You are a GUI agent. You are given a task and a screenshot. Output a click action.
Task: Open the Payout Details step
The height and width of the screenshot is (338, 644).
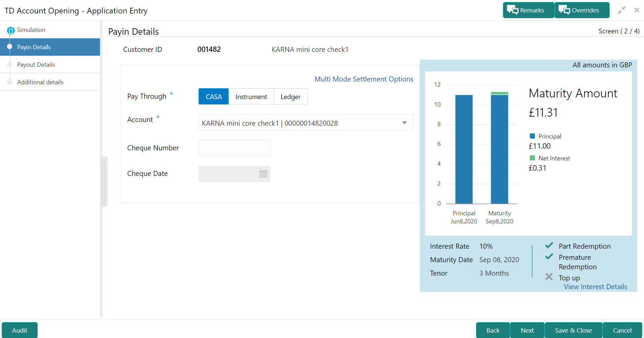(x=50, y=65)
